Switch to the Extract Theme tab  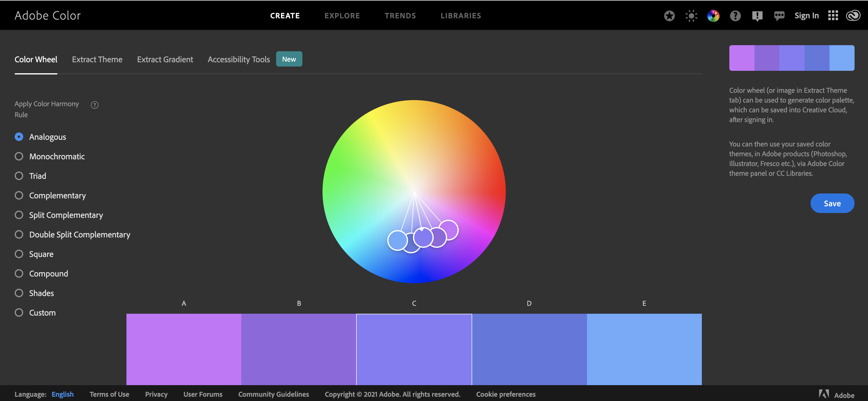pos(97,59)
